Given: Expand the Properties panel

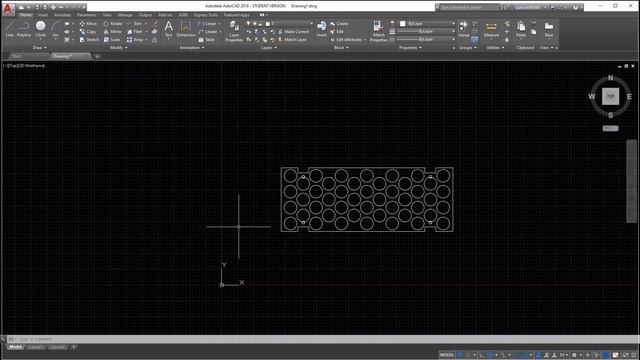Looking at the screenshot, I should (410, 48).
